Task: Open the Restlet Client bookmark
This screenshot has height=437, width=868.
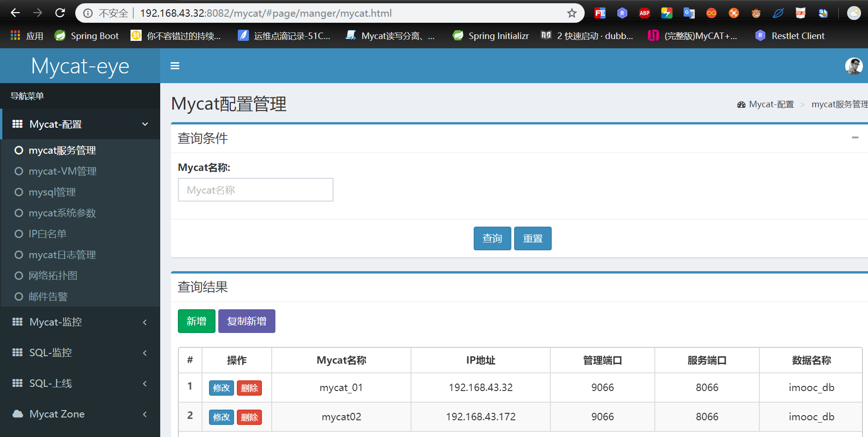Action: pos(790,36)
